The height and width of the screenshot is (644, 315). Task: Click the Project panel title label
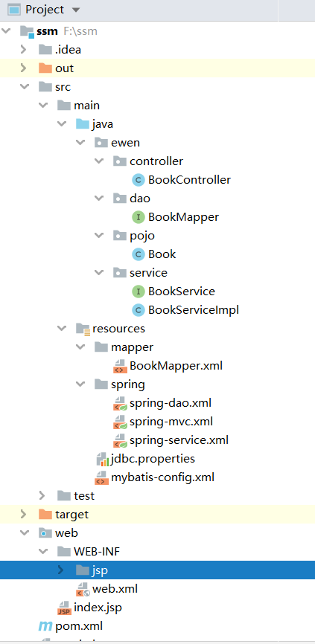click(45, 10)
